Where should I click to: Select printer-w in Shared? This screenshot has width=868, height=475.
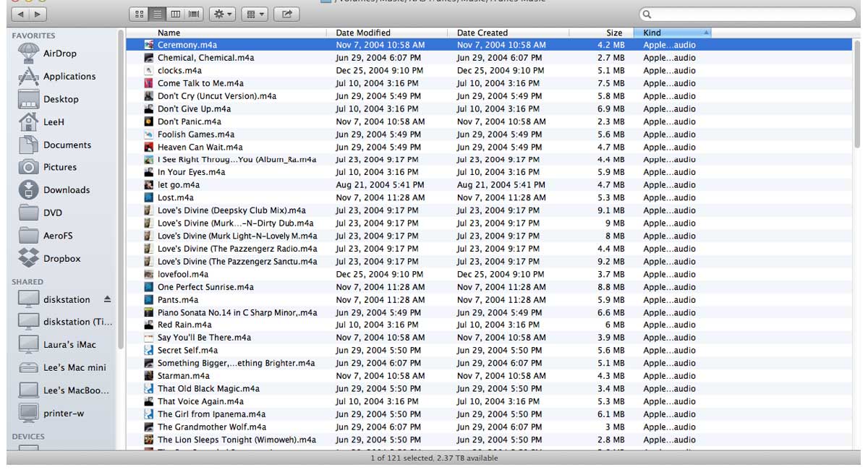(64, 413)
